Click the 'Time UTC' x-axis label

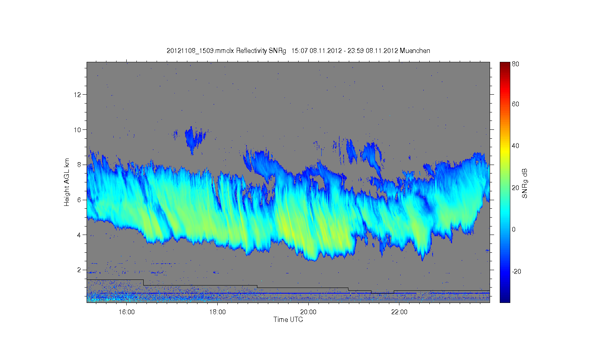pyautogui.click(x=288, y=320)
